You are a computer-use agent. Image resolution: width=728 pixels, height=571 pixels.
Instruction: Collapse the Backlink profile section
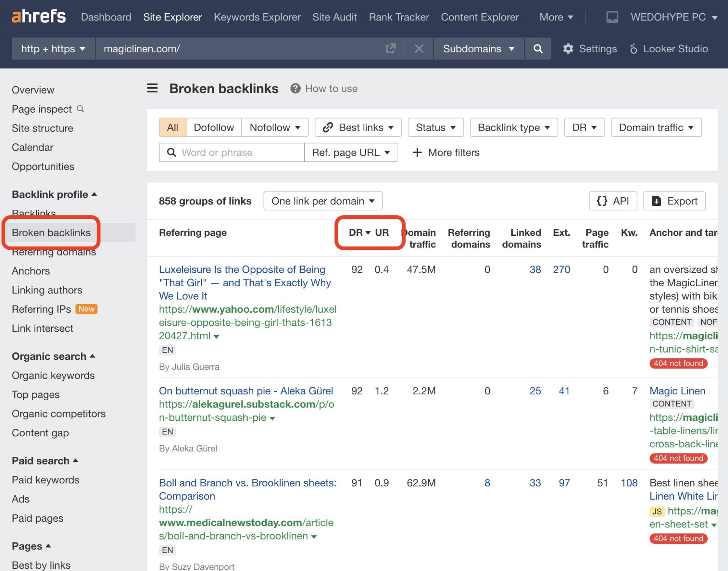point(54,194)
